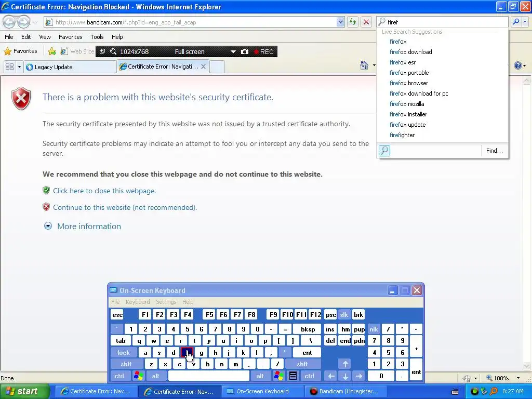Toggle the lock (caps lock) key
532x399 pixels.
(124, 353)
